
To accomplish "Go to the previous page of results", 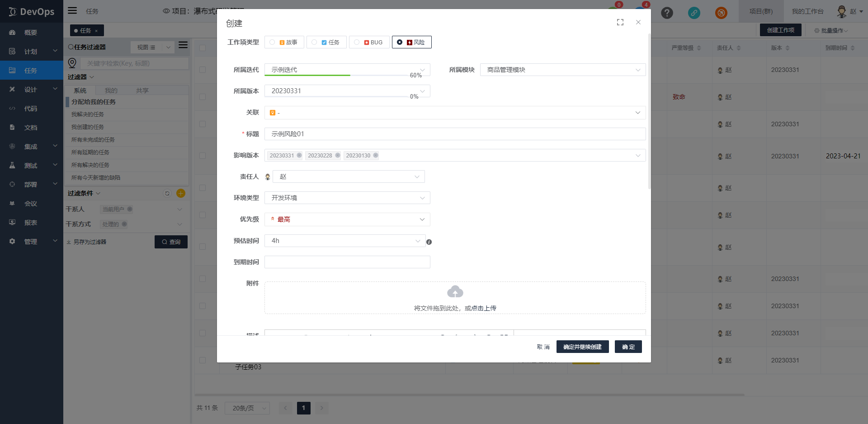I will [285, 408].
